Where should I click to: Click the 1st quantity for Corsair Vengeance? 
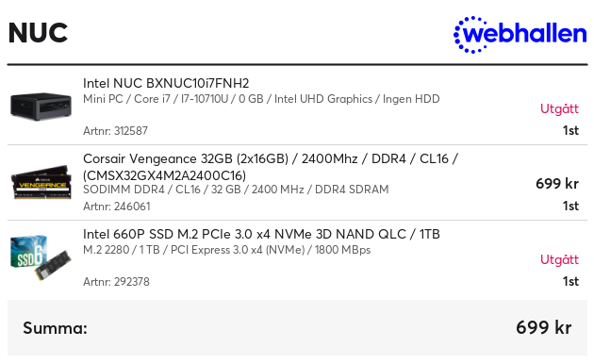(x=570, y=206)
